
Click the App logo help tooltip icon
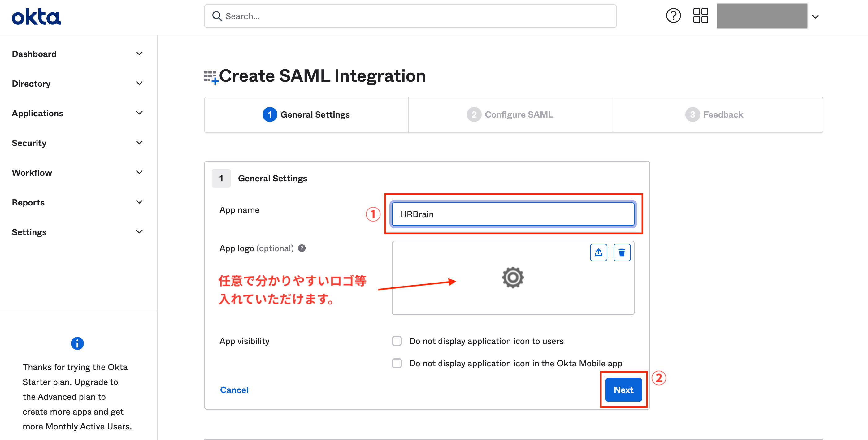(302, 248)
